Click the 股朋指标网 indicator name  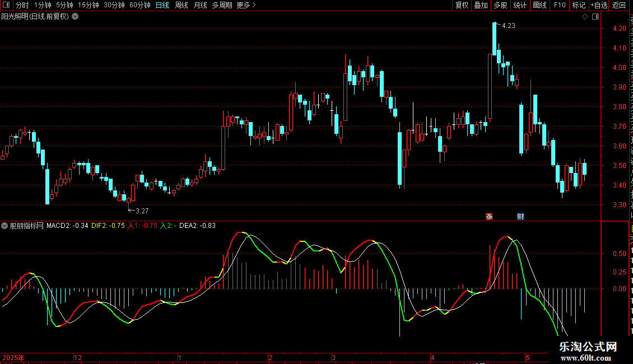(x=27, y=226)
